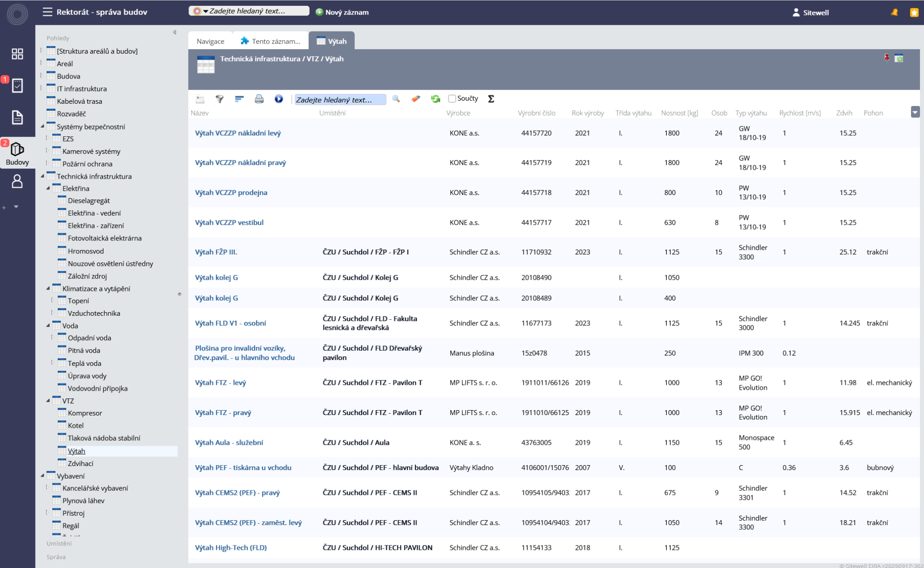Click the Nový záznam button

pyautogui.click(x=342, y=12)
